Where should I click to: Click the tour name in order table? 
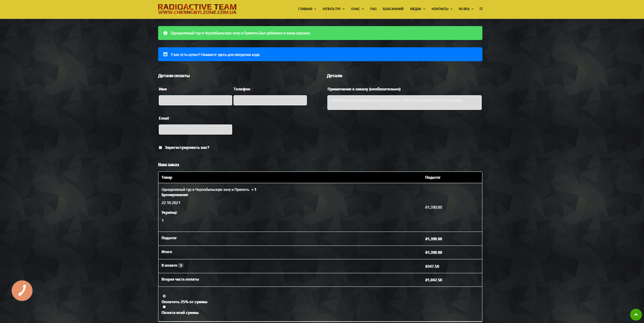[205, 189]
